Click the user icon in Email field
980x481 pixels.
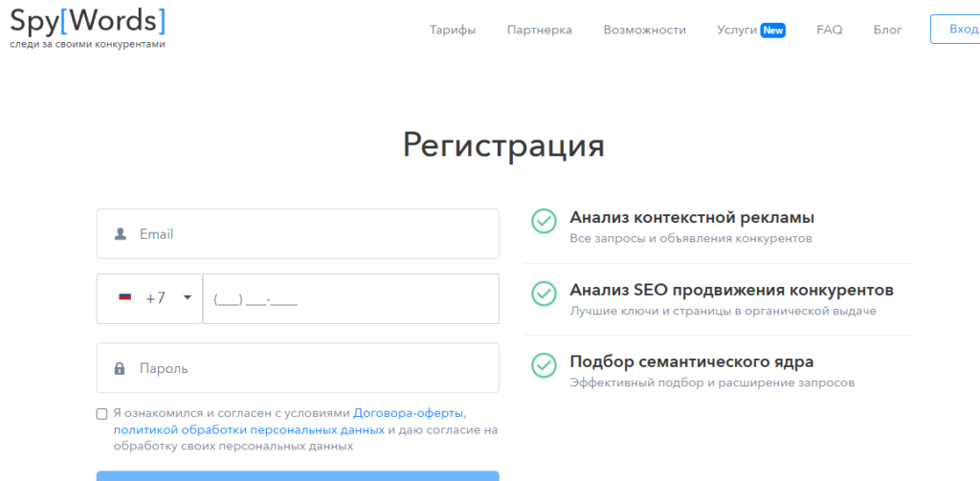[121, 234]
